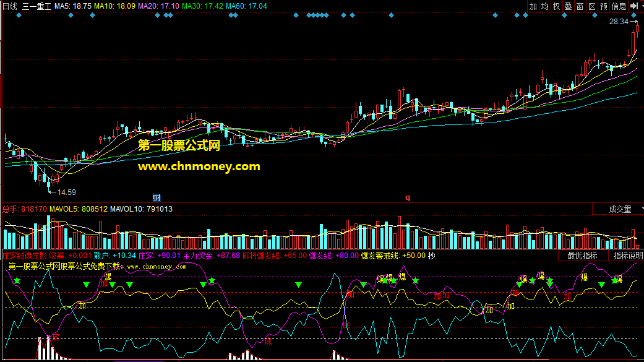644x362 pixels.
Task: Click the 财 financial marker on time axis
Action: point(157,197)
